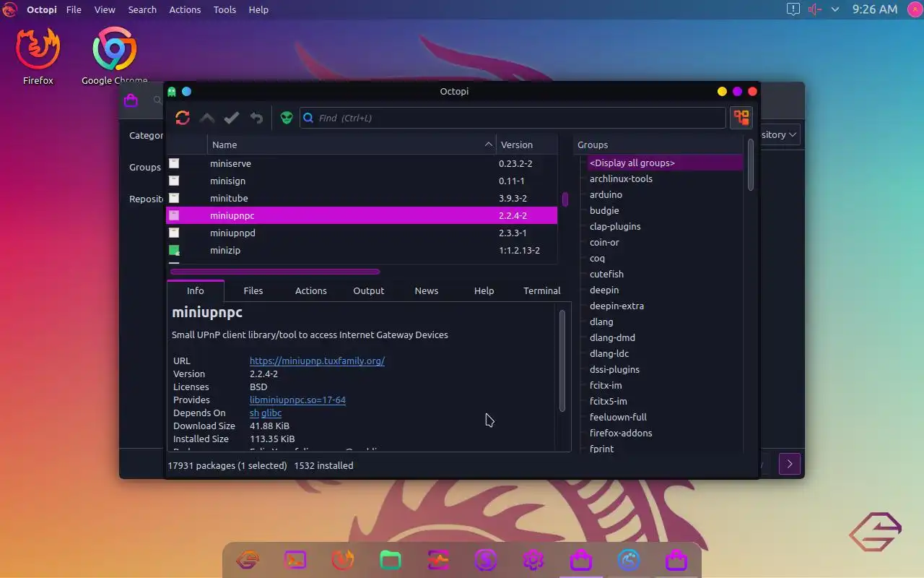This screenshot has width=924, height=578.
Task: Select the archlinux-tools group
Action: click(621, 178)
